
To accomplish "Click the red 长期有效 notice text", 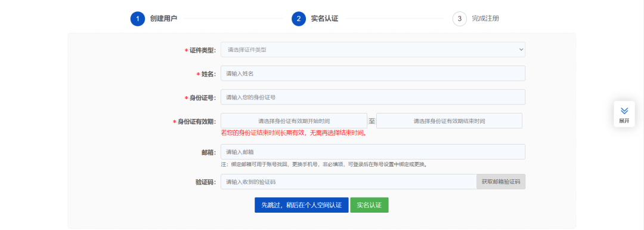I will pyautogui.click(x=294, y=133).
